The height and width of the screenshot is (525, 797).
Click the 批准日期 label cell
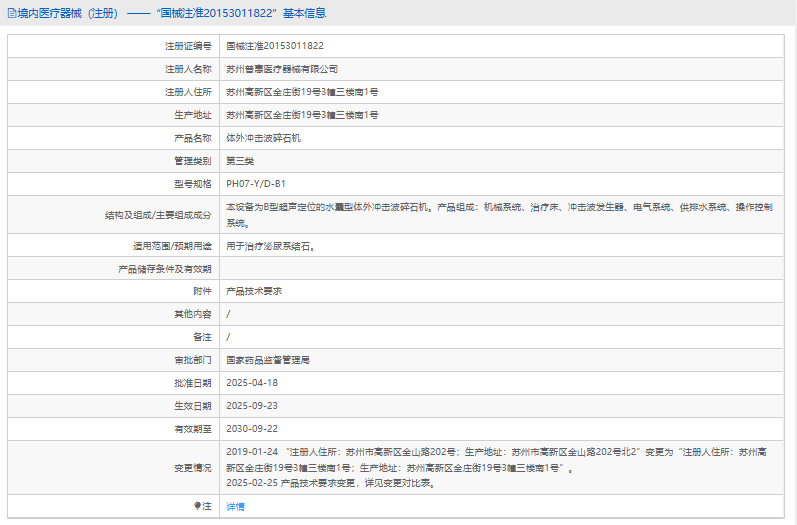[113, 383]
